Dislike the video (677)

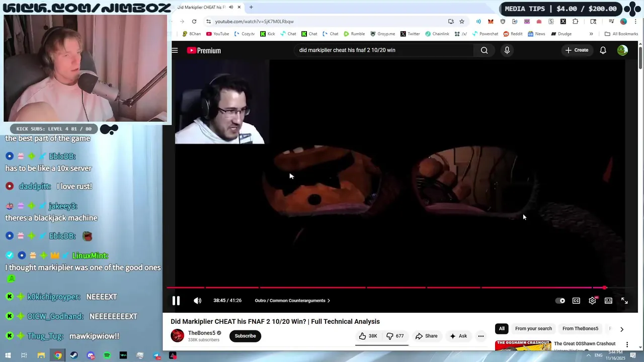click(x=395, y=336)
